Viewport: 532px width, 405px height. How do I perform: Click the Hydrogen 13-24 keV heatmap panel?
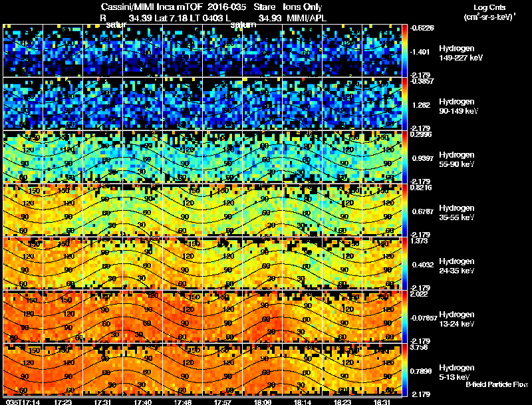(x=203, y=317)
